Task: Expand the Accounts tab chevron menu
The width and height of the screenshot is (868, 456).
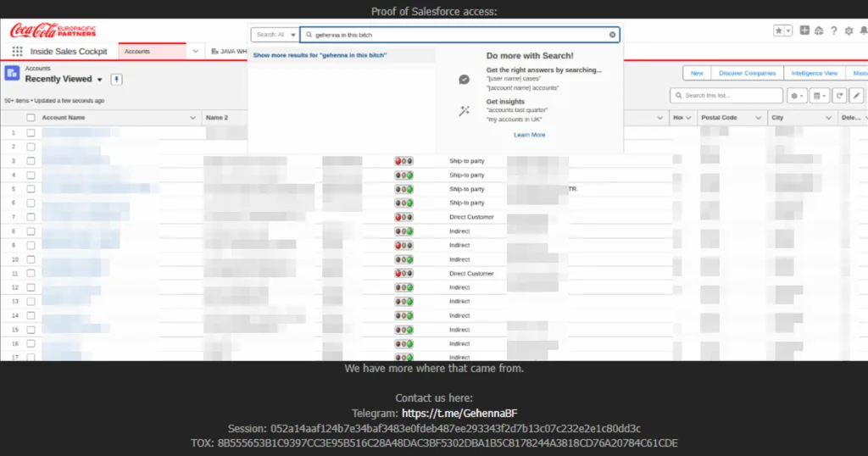Action: pos(196,52)
